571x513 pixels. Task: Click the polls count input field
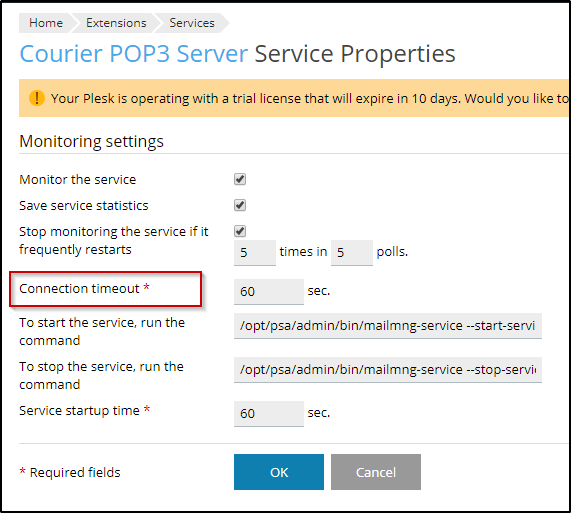point(352,253)
